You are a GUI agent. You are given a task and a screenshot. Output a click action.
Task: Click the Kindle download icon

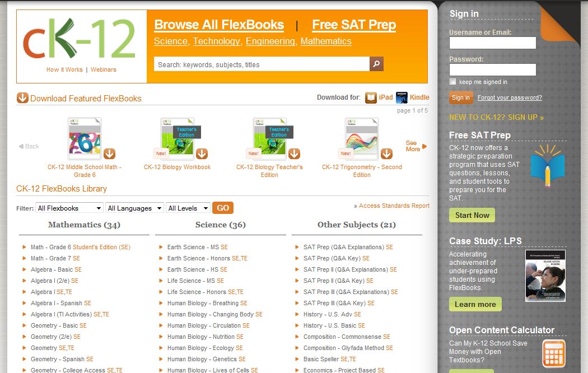(402, 97)
